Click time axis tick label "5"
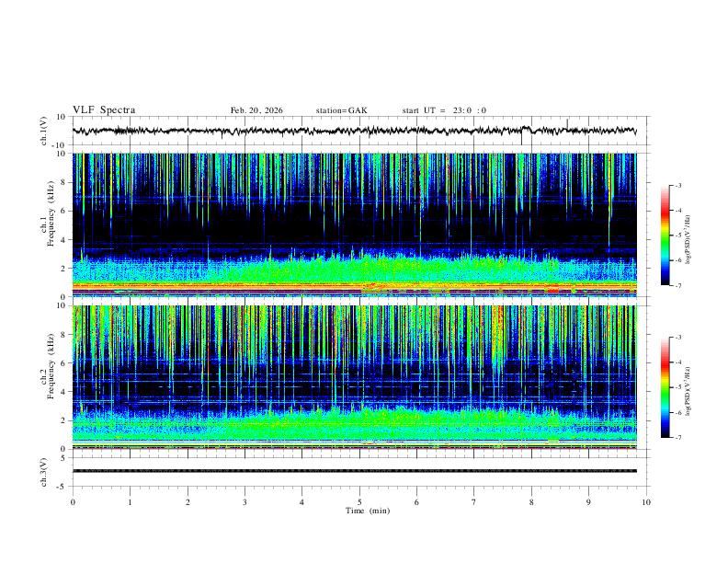The width and height of the screenshot is (728, 563). [359, 502]
